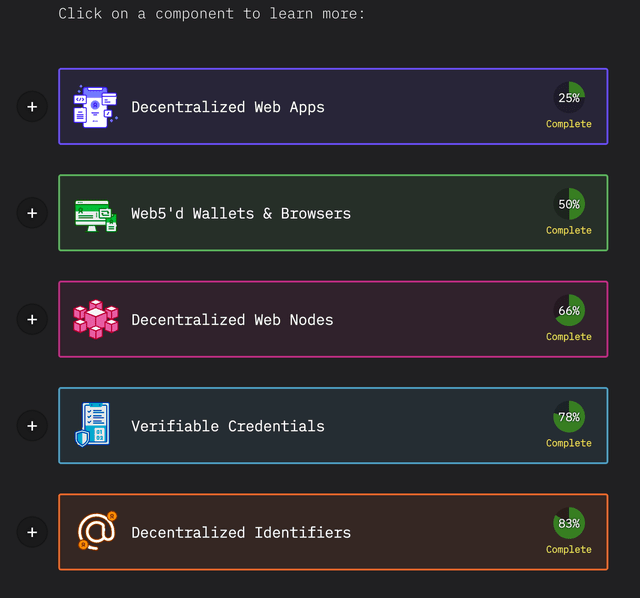
Task: Select the Decentralized Identifiers title text
Action: pyautogui.click(x=241, y=532)
